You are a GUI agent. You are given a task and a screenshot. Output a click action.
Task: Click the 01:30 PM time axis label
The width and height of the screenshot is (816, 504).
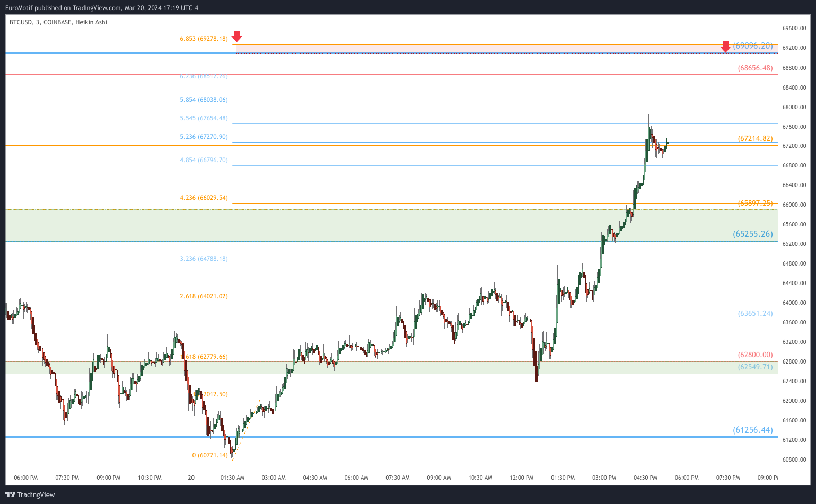(563, 478)
